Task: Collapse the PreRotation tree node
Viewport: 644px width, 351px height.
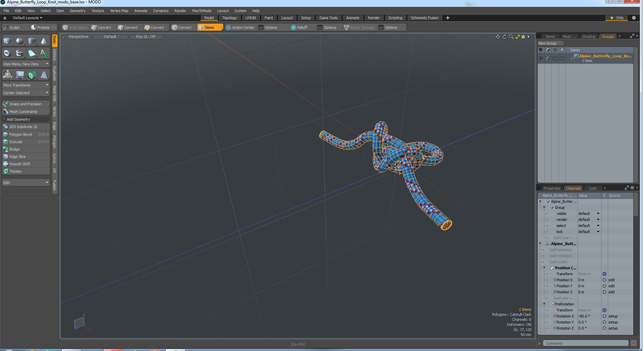Action: (x=544, y=304)
